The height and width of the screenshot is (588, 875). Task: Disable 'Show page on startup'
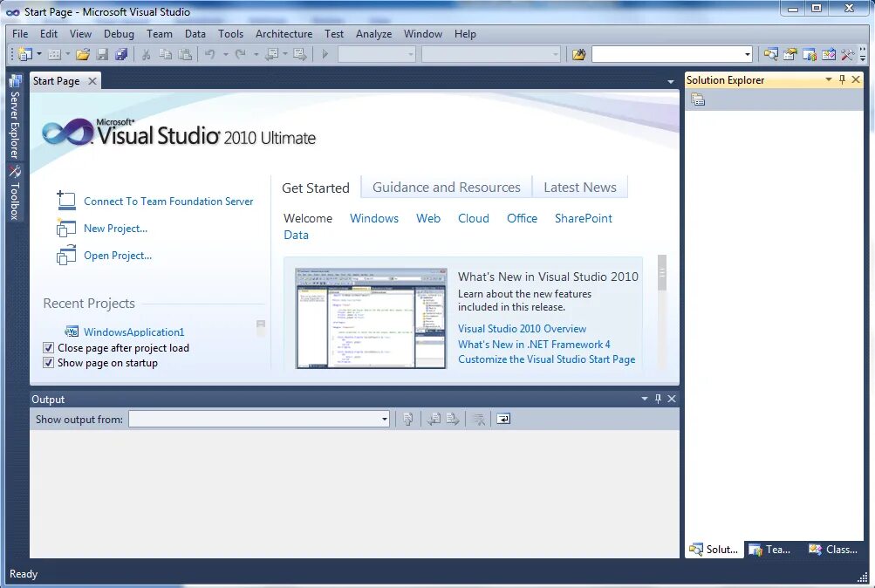[47, 362]
